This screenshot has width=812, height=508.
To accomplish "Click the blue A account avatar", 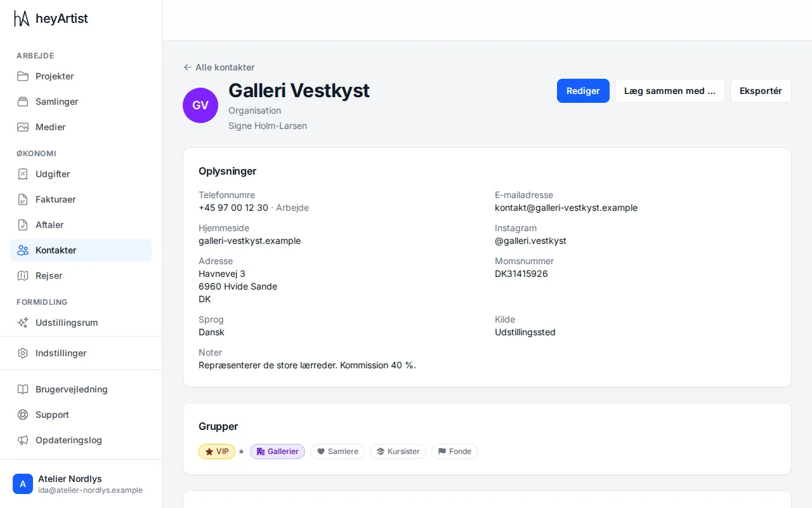I will coord(23,484).
